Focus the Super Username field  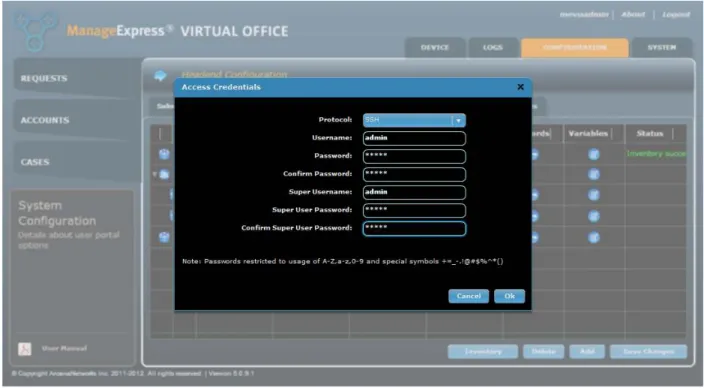(414, 192)
